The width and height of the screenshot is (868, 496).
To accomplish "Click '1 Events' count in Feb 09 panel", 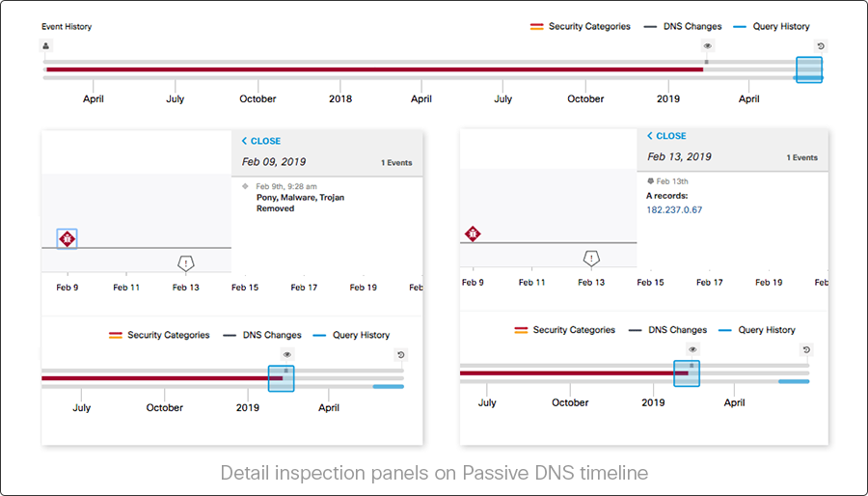I will pos(396,163).
